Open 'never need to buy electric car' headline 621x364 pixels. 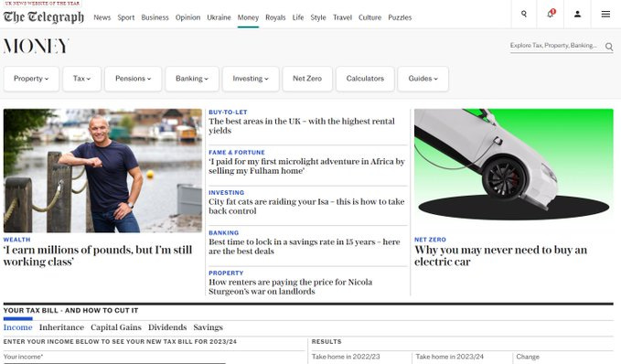[x=500, y=256]
